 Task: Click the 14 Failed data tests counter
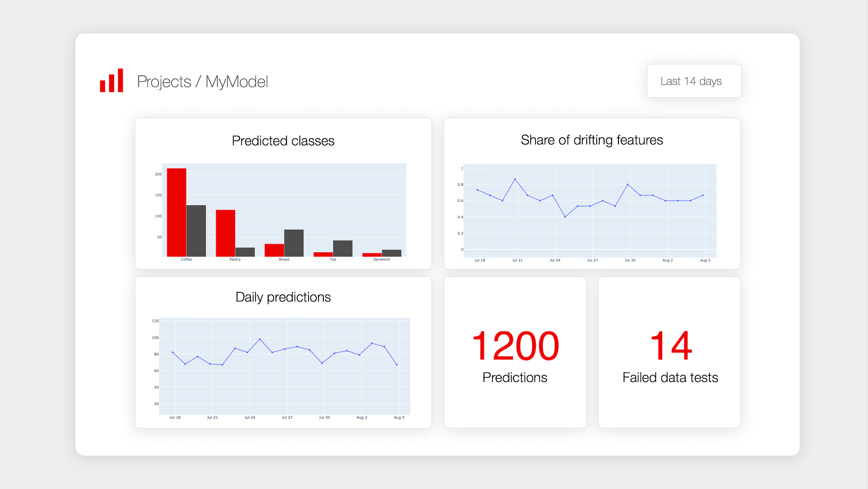point(670,346)
